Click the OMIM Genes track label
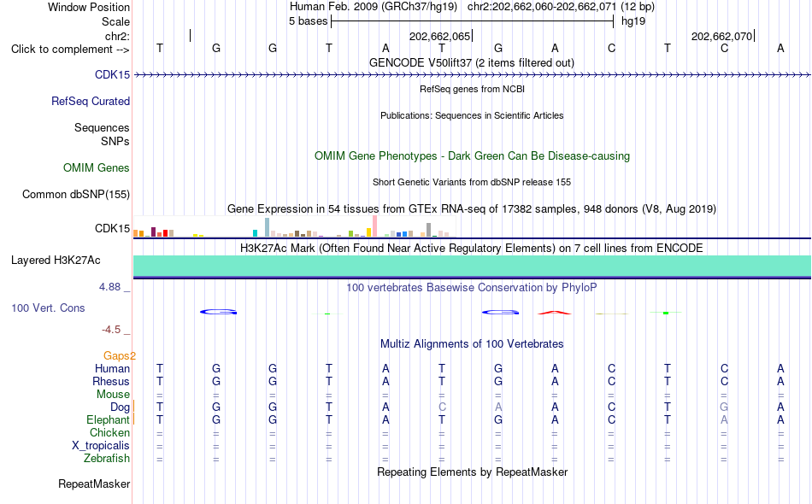812x504 pixels. pos(96,167)
